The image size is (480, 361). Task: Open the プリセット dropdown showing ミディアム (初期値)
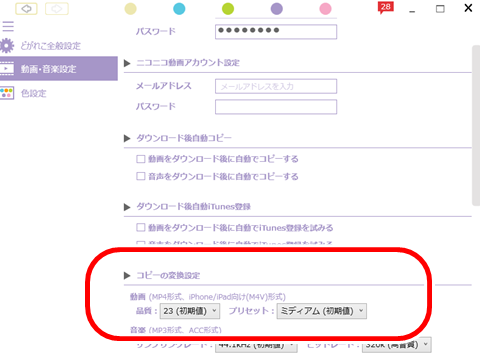point(322,311)
